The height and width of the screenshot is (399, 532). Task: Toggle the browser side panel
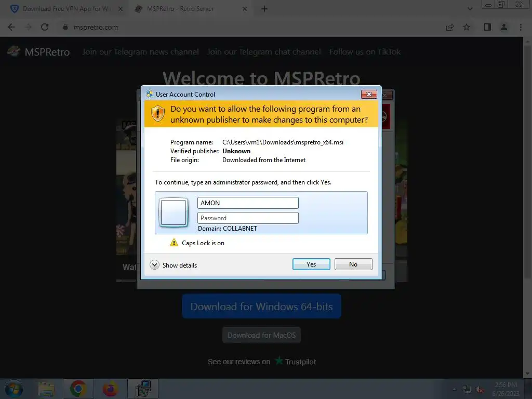click(487, 27)
